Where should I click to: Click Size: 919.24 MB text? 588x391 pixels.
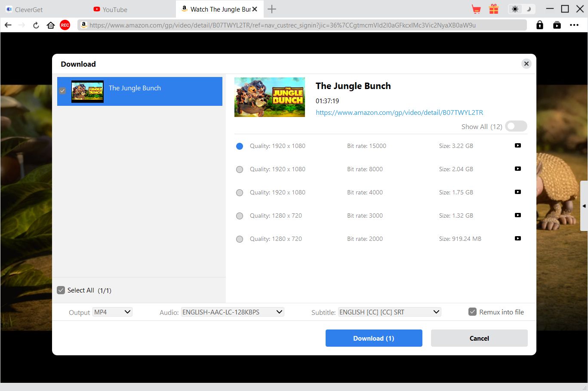click(x=460, y=239)
